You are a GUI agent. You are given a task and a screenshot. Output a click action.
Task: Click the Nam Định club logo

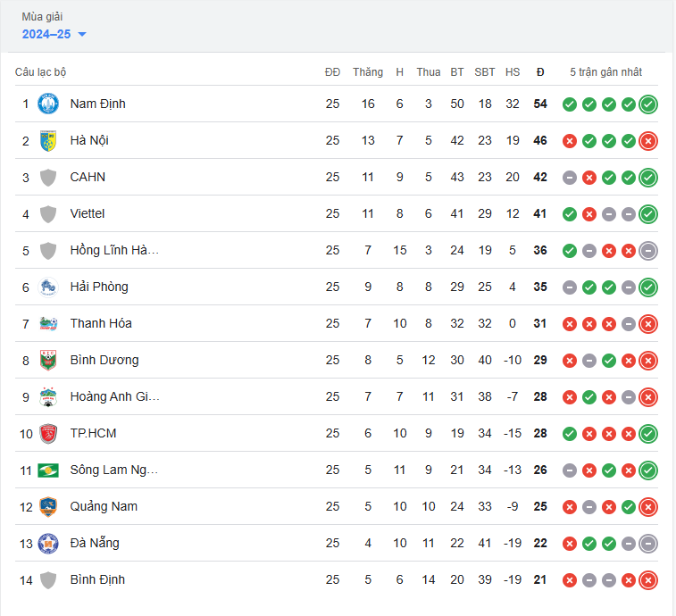click(x=48, y=104)
